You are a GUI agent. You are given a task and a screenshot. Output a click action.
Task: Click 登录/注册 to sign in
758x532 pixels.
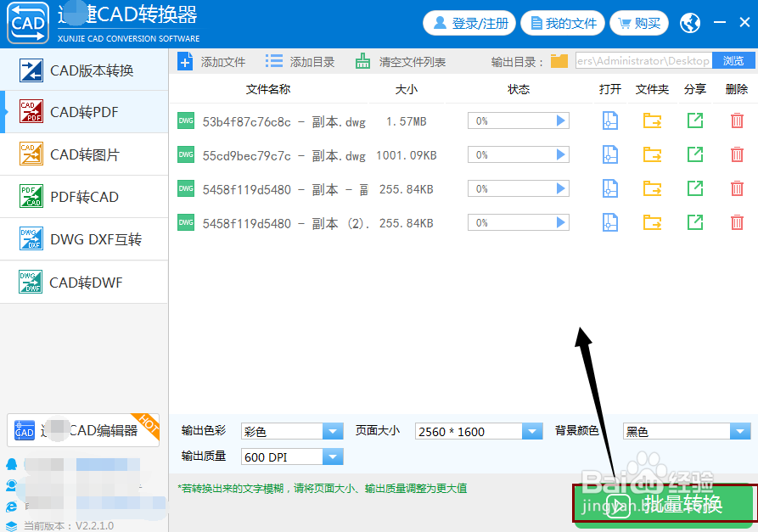(469, 23)
